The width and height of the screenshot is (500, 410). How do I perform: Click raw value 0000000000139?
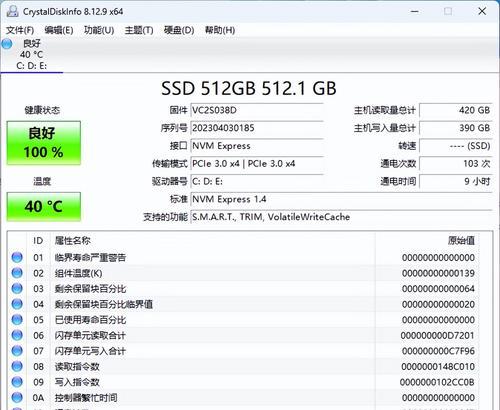(438, 273)
